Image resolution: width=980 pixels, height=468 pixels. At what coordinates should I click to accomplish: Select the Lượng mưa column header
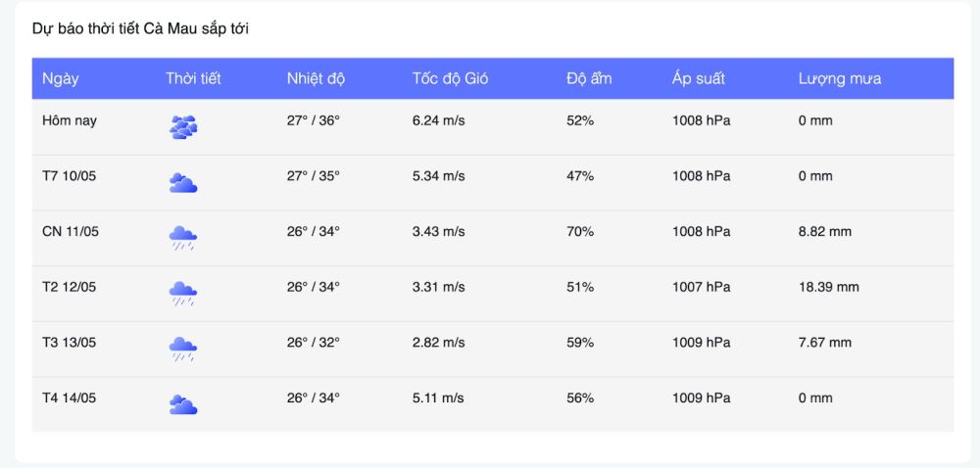coord(840,79)
